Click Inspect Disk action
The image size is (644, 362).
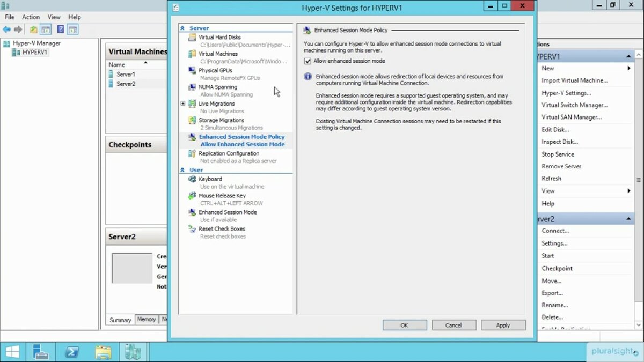(x=560, y=142)
